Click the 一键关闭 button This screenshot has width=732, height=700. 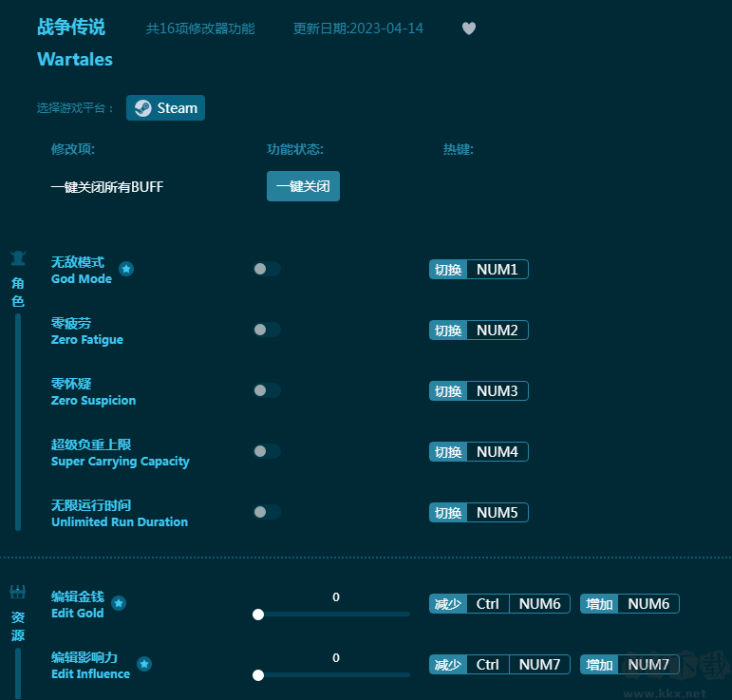coord(303,186)
